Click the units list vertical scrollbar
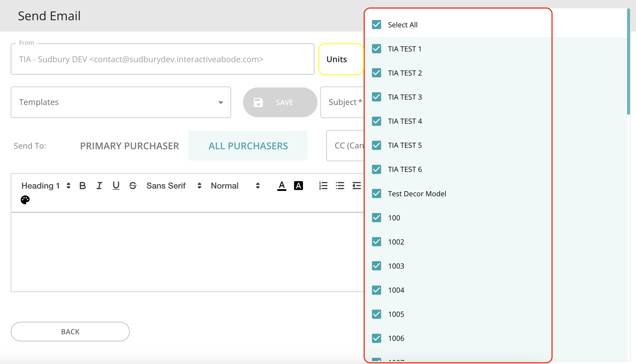Viewport: 636px width, 364px height. coord(629,62)
